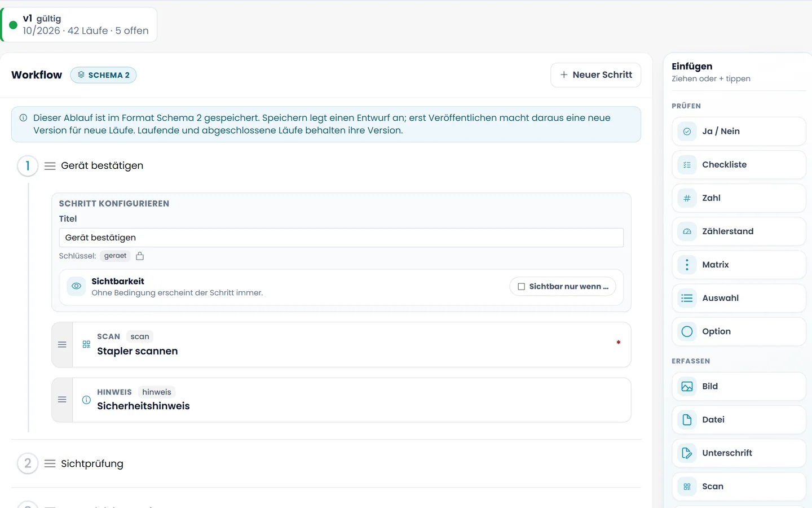Click the Scan QR icon in the Einfügen panel

(x=687, y=487)
